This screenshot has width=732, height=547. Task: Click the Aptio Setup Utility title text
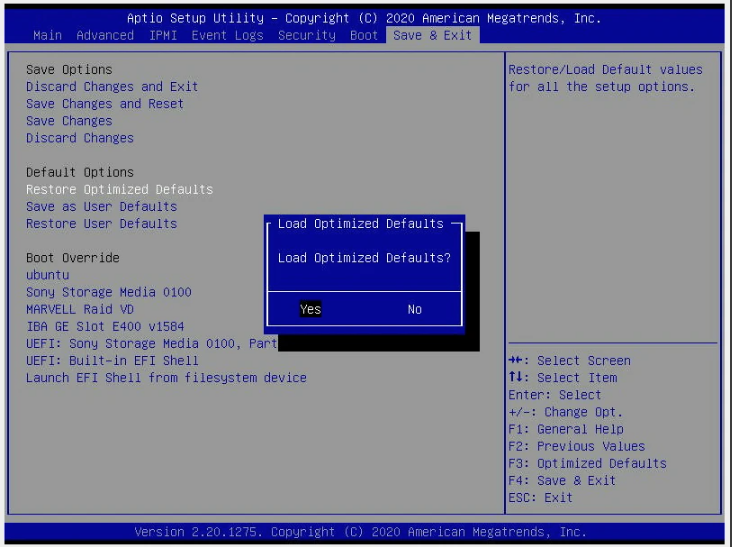[364, 18]
